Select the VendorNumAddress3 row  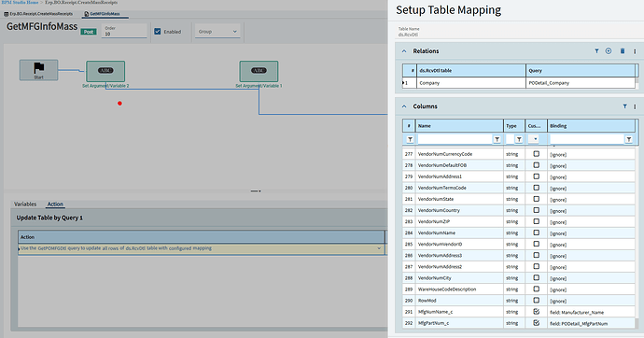(519, 256)
